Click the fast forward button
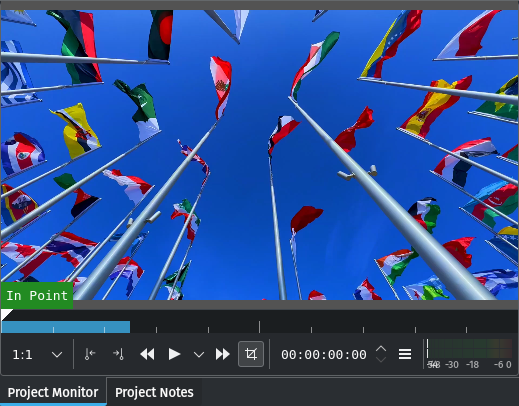 pyautogui.click(x=222, y=354)
